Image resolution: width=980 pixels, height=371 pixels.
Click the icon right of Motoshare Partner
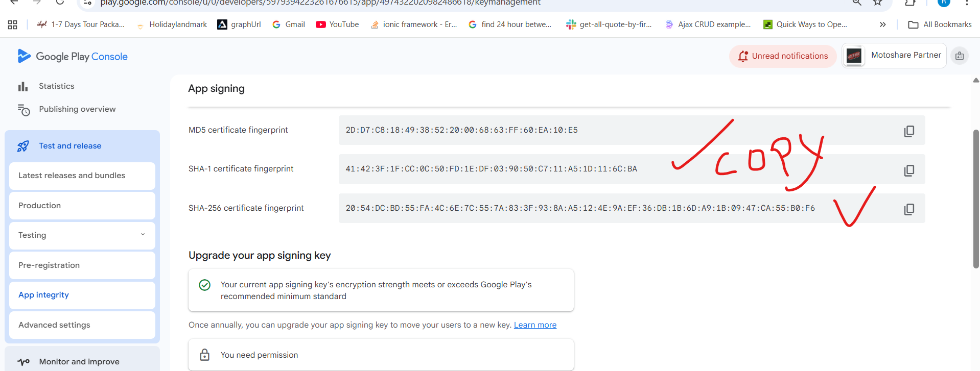960,56
